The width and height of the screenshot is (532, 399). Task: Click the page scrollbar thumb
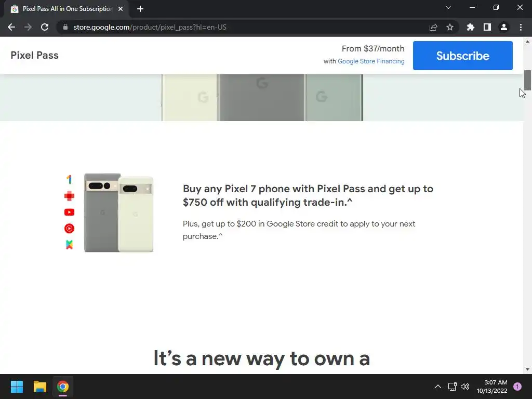(x=527, y=81)
